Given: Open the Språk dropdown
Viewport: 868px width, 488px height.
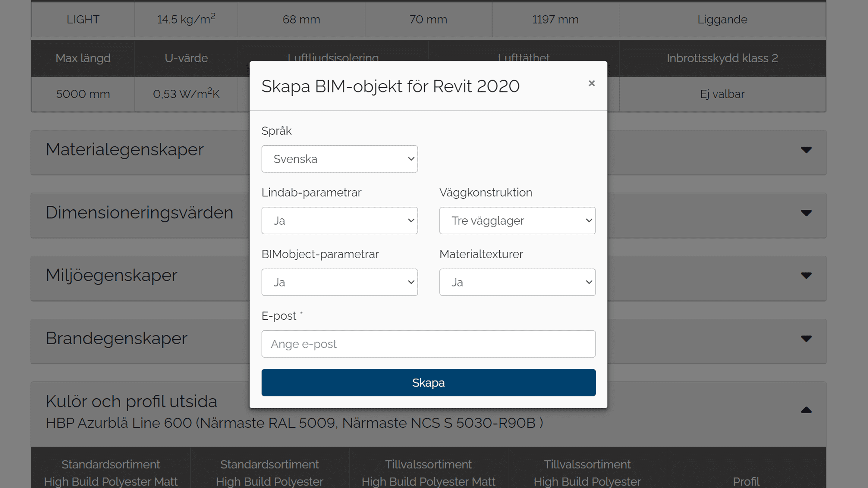Looking at the screenshot, I should pos(339,159).
